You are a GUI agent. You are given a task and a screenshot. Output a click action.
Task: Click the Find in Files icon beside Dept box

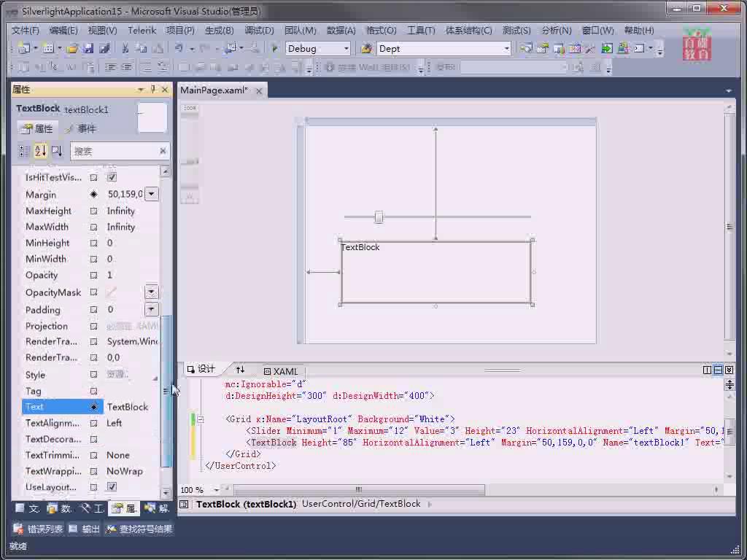click(x=366, y=48)
